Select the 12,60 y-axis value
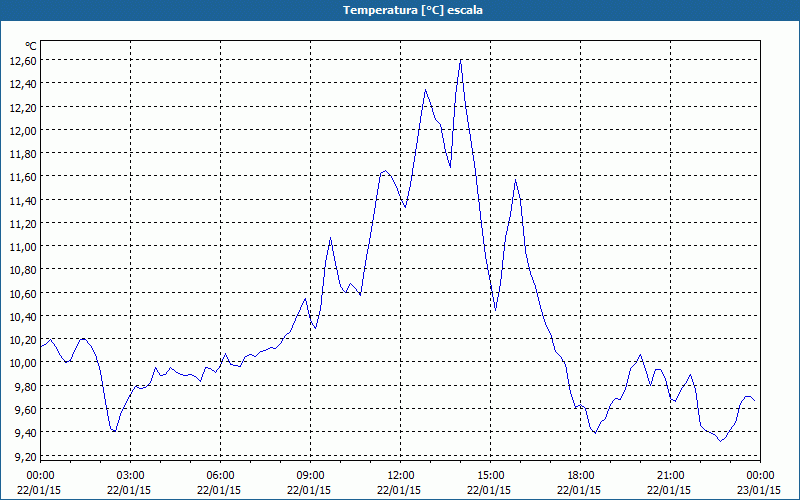Image resolution: width=800 pixels, height=500 pixels. click(23, 60)
